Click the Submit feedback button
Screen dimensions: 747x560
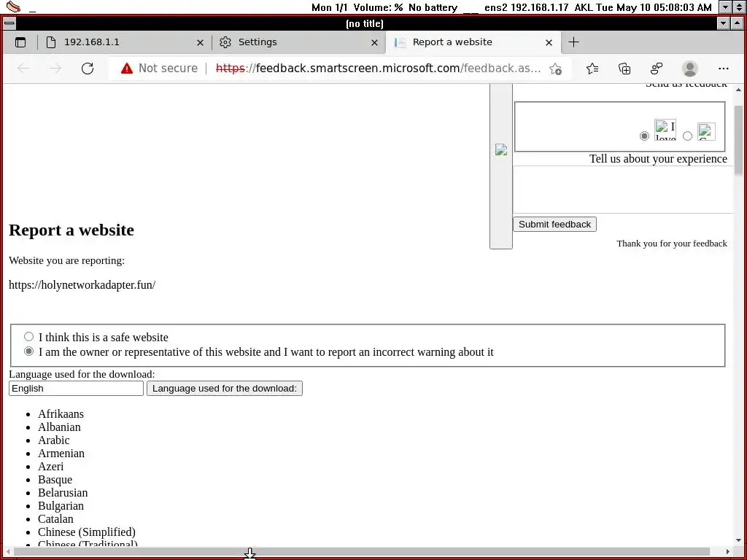click(x=554, y=225)
